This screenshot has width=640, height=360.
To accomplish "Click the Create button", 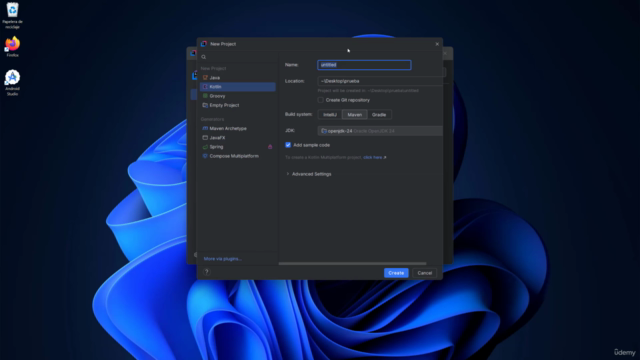I will (x=396, y=273).
